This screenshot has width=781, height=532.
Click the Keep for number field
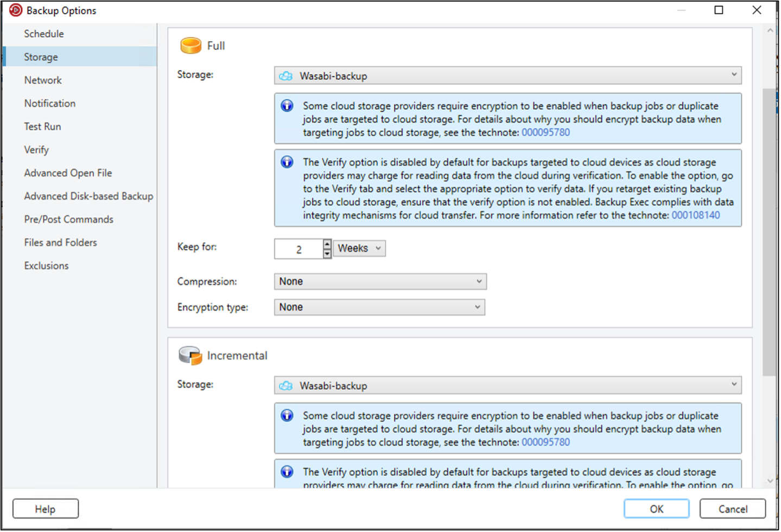click(x=299, y=249)
